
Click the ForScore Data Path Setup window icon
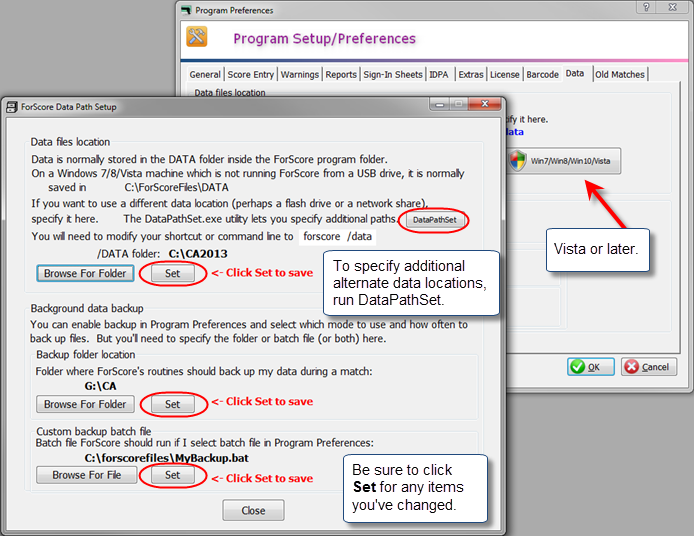(12, 107)
